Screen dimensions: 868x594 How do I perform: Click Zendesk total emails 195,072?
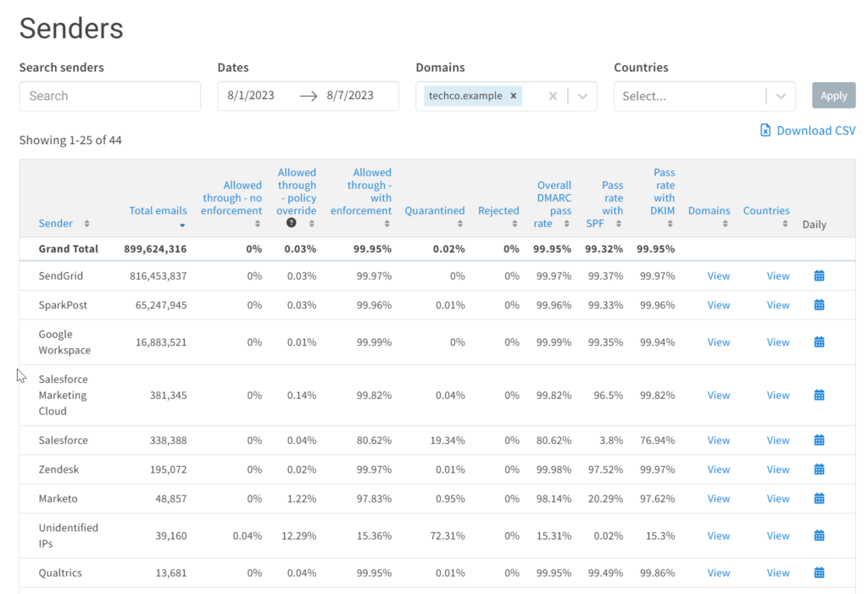pos(169,469)
